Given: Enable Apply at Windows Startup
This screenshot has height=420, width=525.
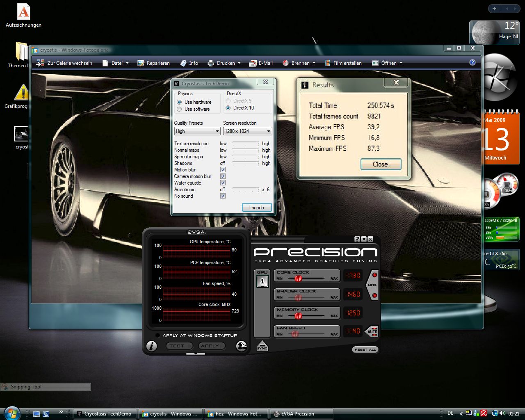Looking at the screenshot, I should [157, 336].
